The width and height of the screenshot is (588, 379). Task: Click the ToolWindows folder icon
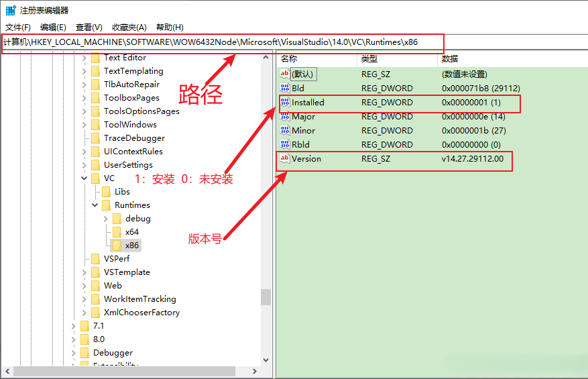(96, 125)
